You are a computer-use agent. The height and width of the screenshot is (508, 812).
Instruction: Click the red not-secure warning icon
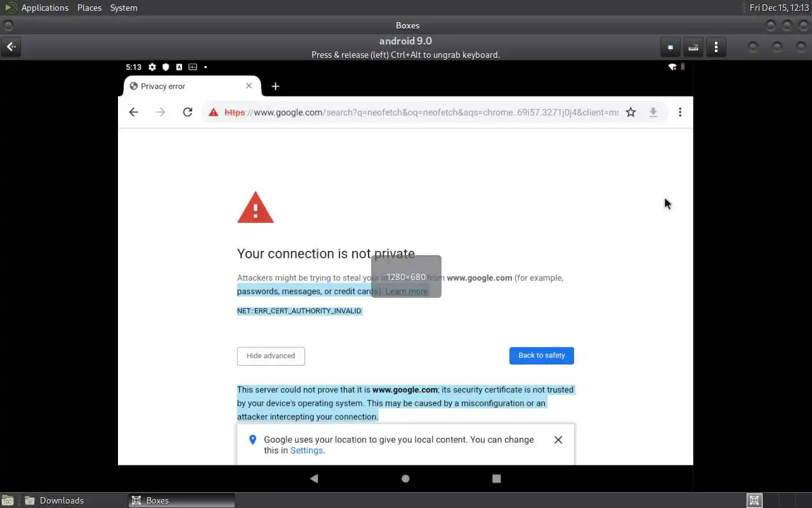[x=213, y=112]
